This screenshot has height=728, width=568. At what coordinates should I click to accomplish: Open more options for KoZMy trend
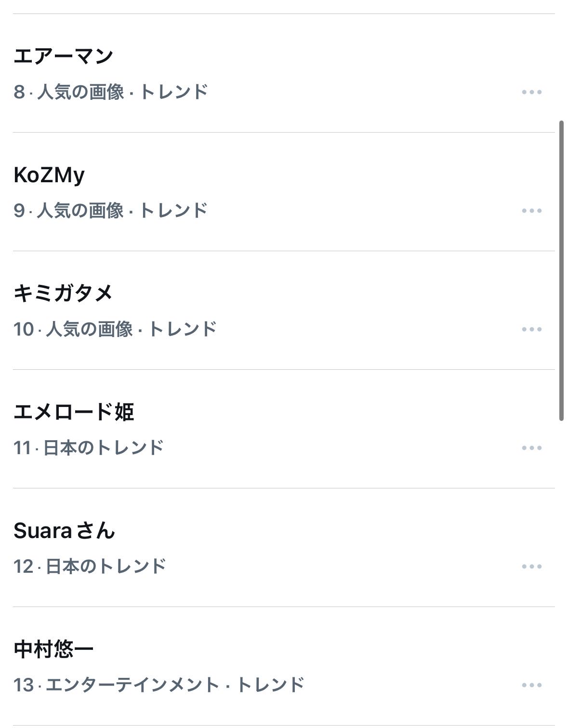click(531, 211)
